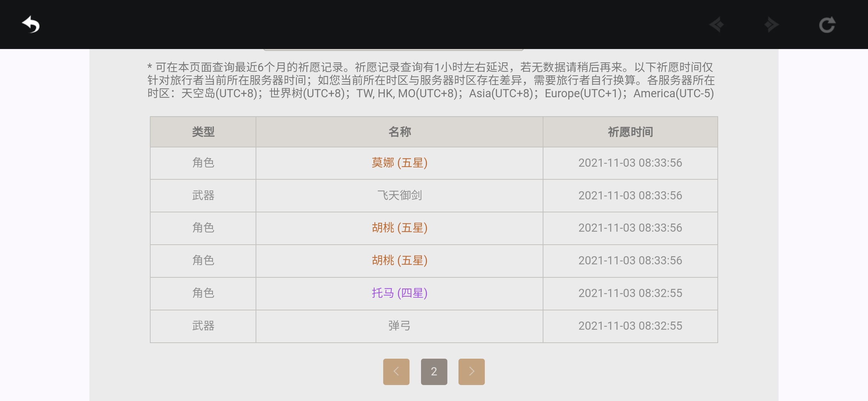Viewport: 868px width, 401px height.
Task: Click the current page number 2
Action: click(x=434, y=371)
